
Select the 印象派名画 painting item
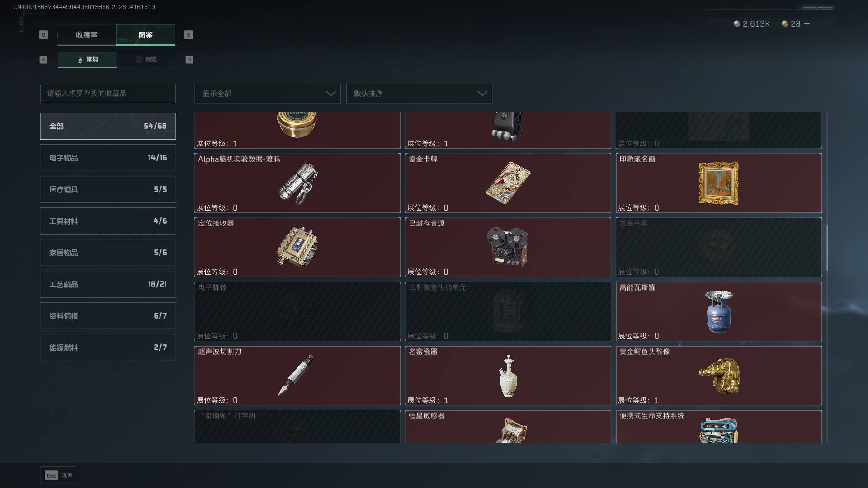pyautogui.click(x=719, y=183)
